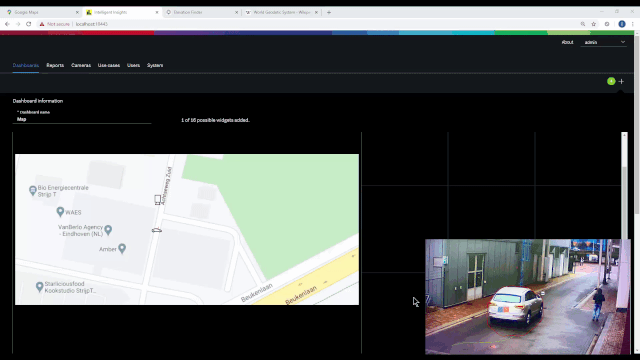
Task: Open the Dashboards tab
Action: tap(25, 65)
